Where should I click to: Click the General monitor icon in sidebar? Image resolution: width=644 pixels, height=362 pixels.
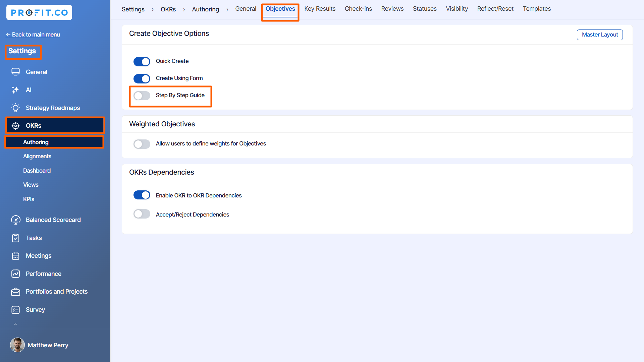pyautogui.click(x=15, y=72)
